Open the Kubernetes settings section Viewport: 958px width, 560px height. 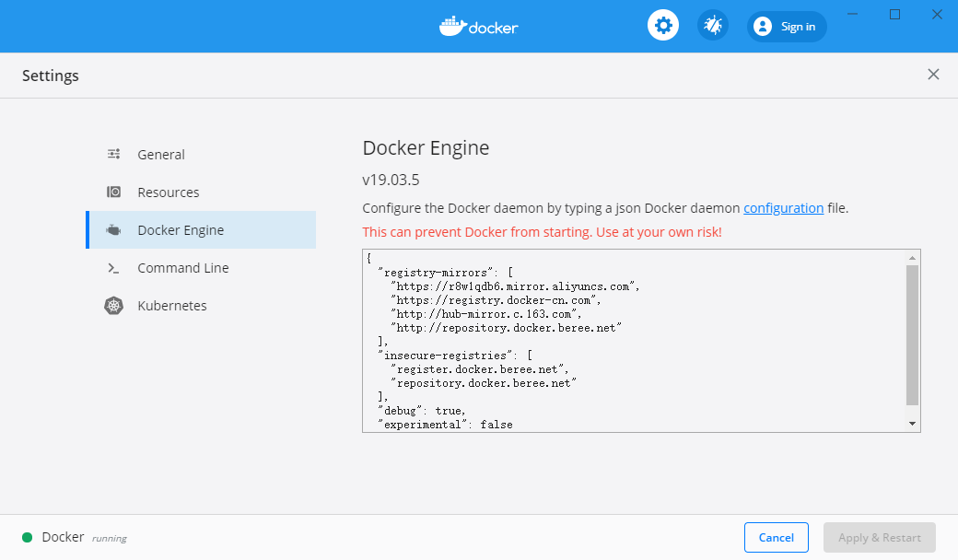[x=201, y=306]
